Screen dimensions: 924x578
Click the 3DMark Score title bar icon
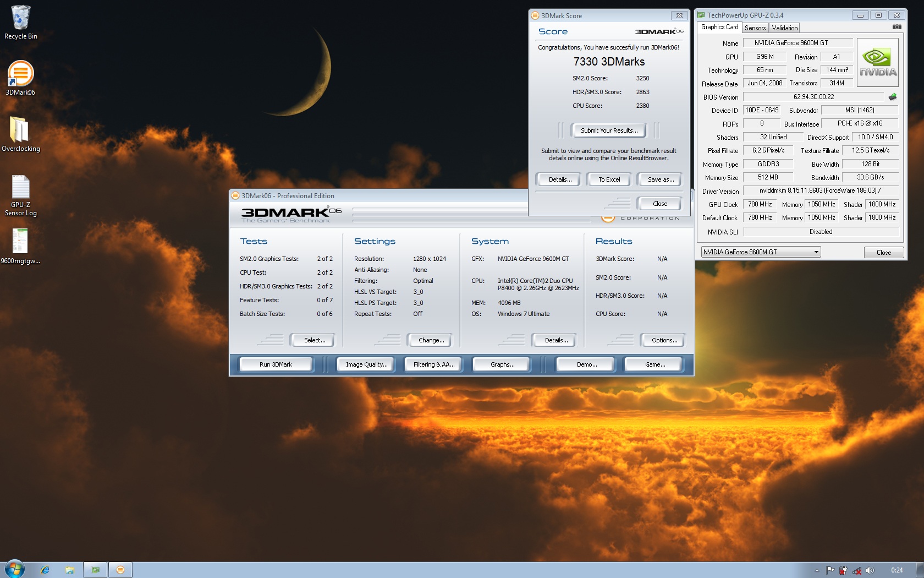click(535, 16)
